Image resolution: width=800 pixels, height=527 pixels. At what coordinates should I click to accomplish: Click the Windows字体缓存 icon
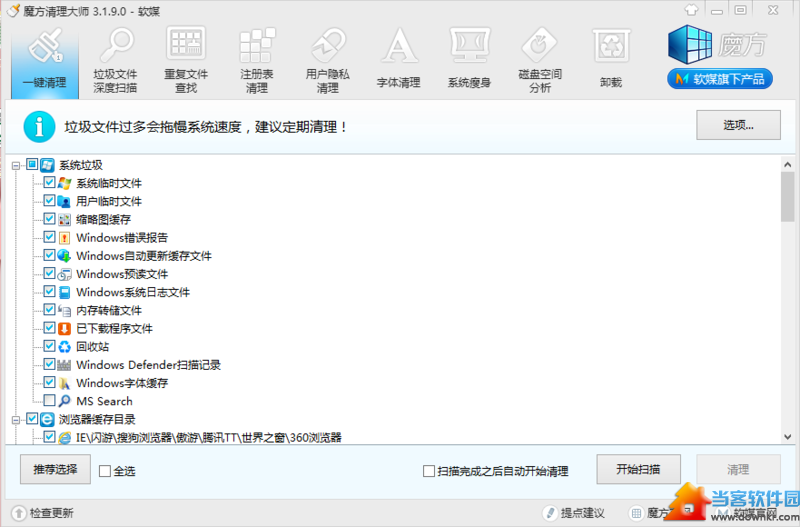(x=64, y=383)
